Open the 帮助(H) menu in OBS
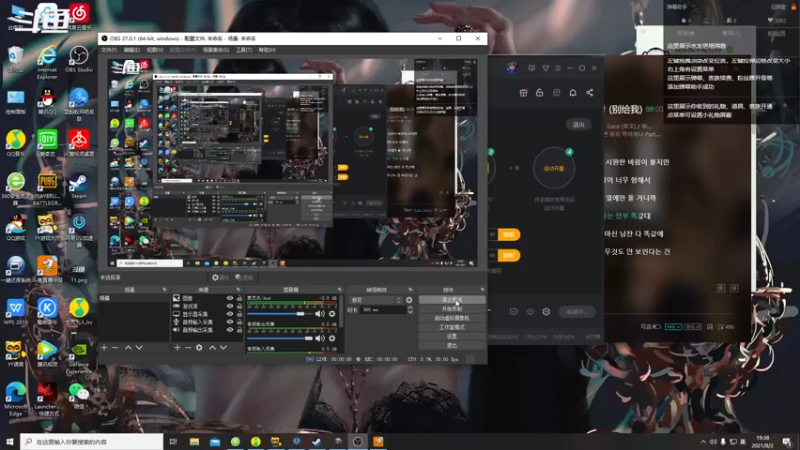The image size is (800, 450). tap(267, 50)
